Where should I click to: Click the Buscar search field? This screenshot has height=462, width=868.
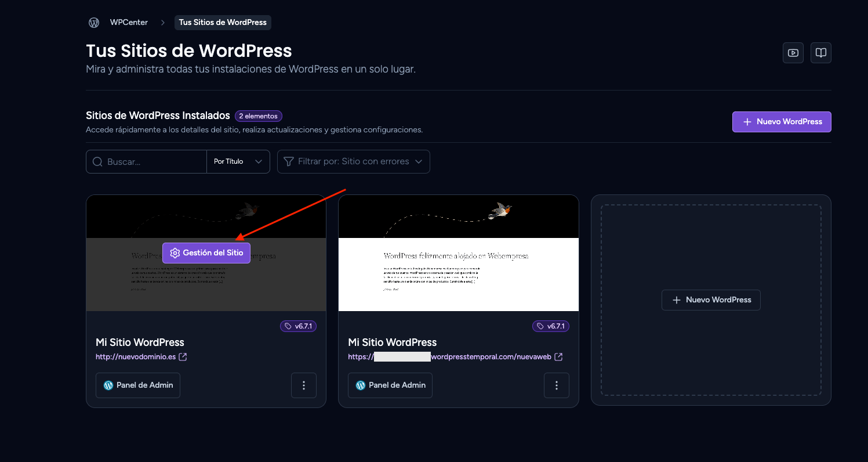point(146,161)
